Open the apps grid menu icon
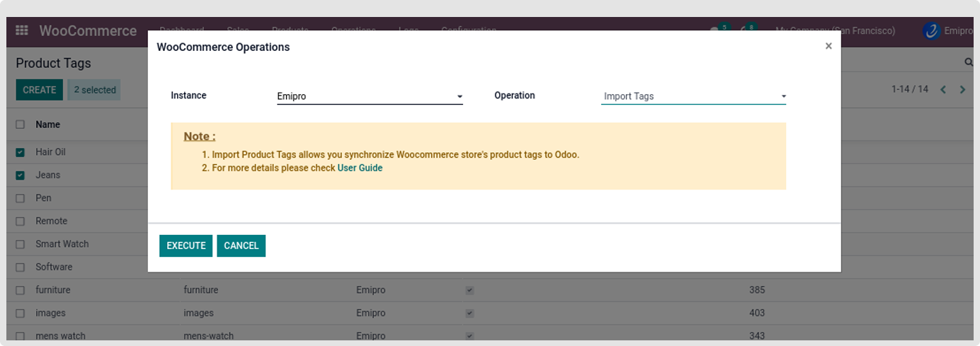The height and width of the screenshot is (346, 980). click(x=22, y=30)
